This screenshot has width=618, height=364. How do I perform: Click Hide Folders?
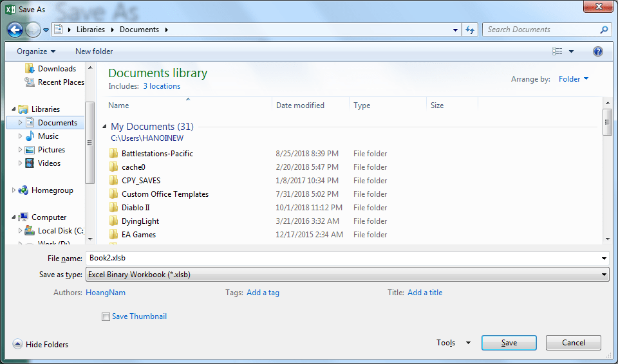click(x=41, y=344)
